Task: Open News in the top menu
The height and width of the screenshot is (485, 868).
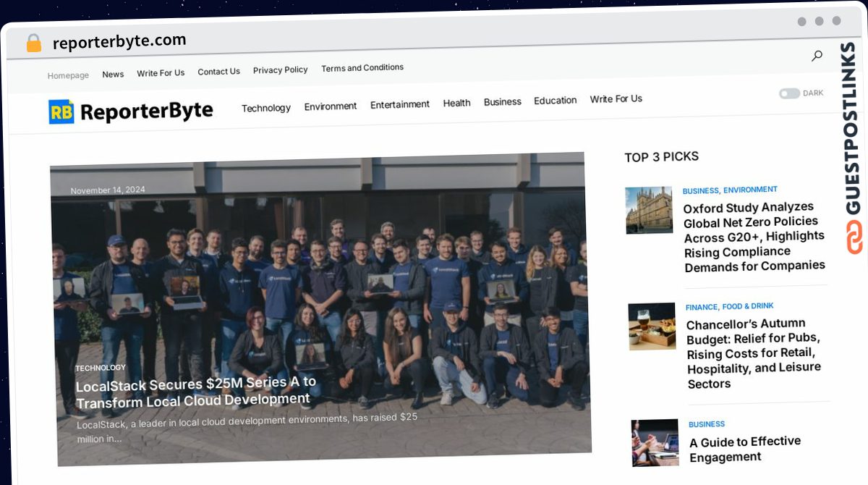Action: (113, 74)
